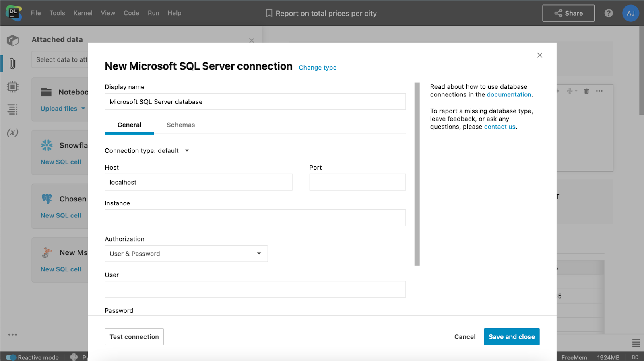Click the contact us link
The width and height of the screenshot is (644, 361).
click(500, 127)
